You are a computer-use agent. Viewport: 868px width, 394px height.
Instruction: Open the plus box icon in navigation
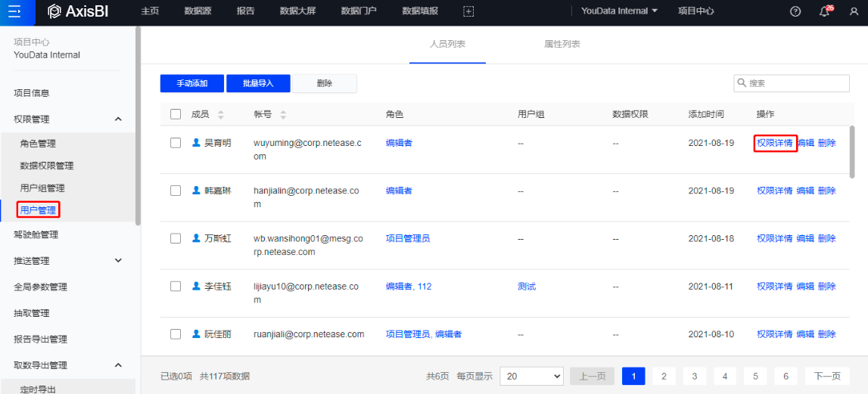pyautogui.click(x=468, y=11)
